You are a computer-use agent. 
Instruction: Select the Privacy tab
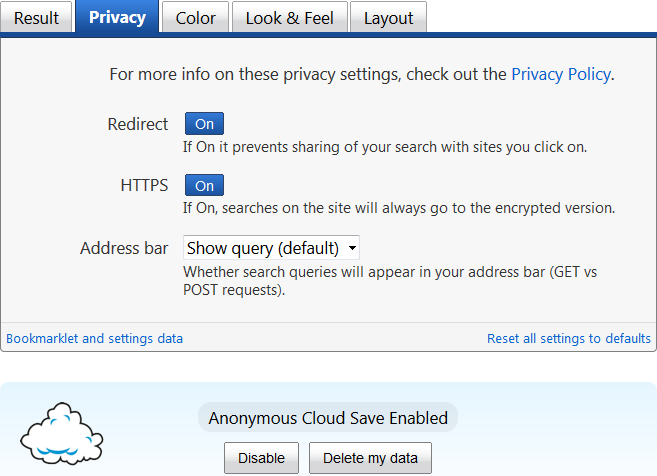(x=117, y=17)
